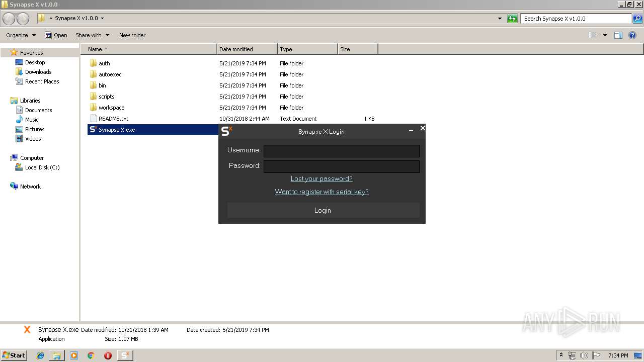Click the Action Center flag icon

coord(596,355)
